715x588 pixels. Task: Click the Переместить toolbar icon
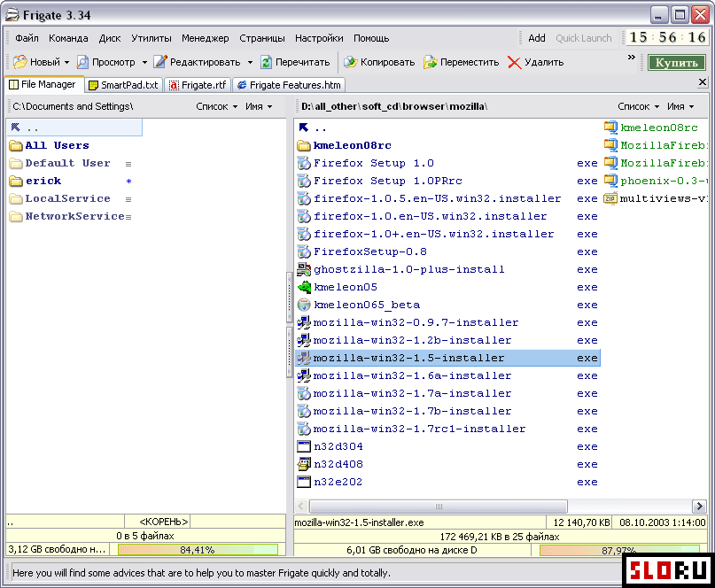pos(430,62)
